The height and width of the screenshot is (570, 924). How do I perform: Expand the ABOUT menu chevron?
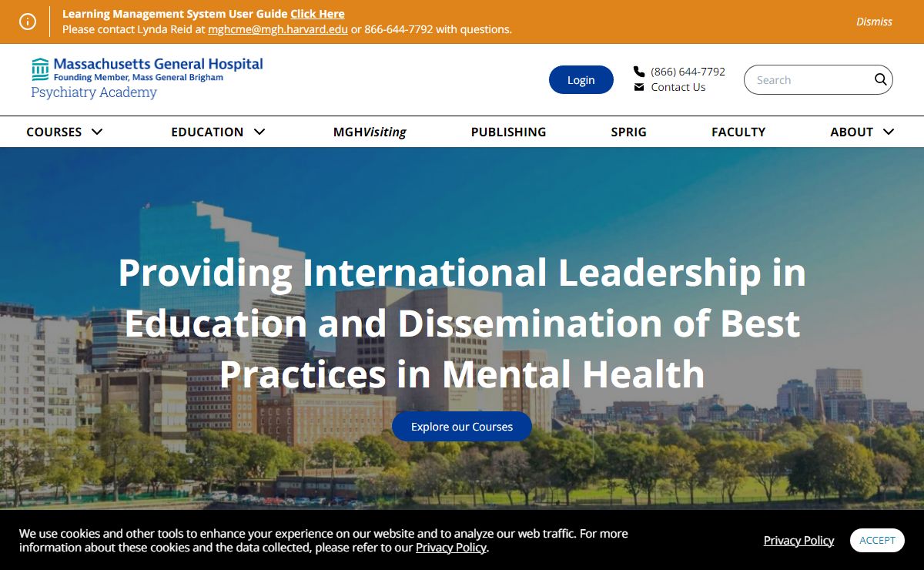point(889,132)
